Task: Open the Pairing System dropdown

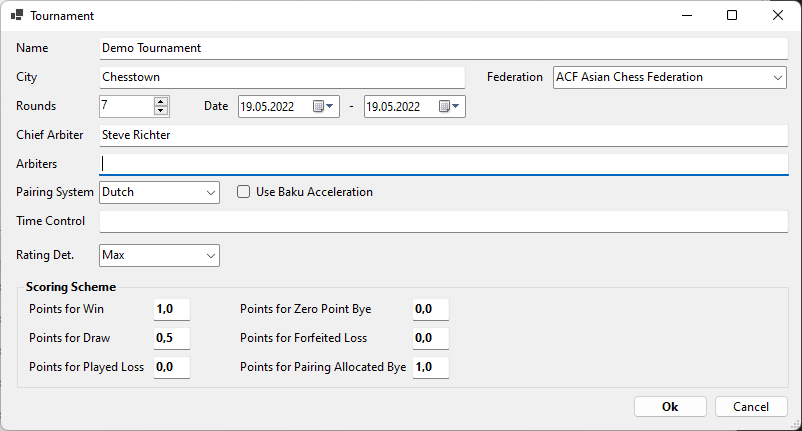Action: pos(210,192)
